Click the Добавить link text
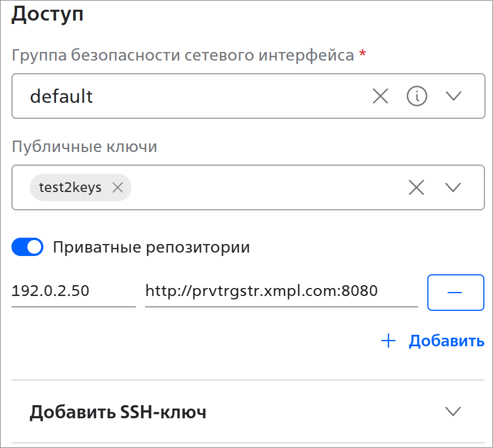 click(446, 342)
